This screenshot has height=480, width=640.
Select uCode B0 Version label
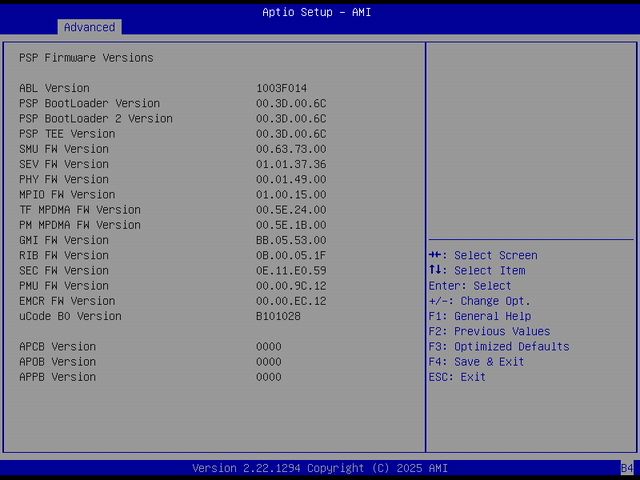(70, 316)
